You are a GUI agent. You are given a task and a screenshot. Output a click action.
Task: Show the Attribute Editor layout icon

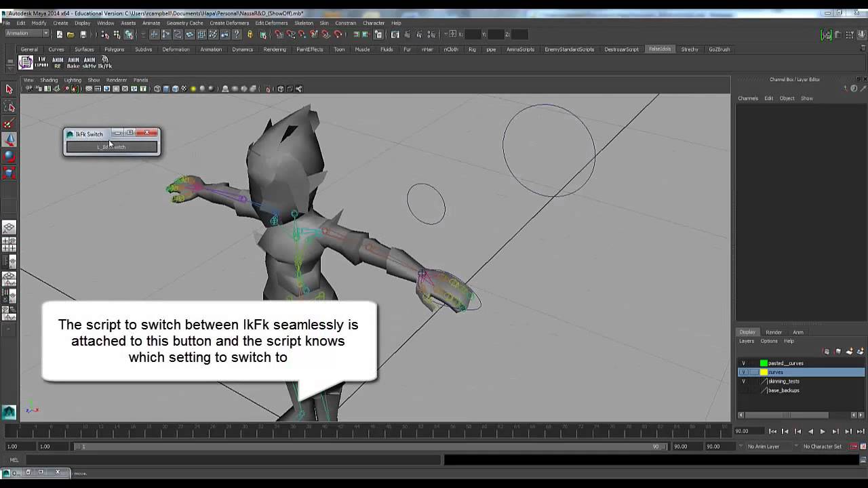838,35
